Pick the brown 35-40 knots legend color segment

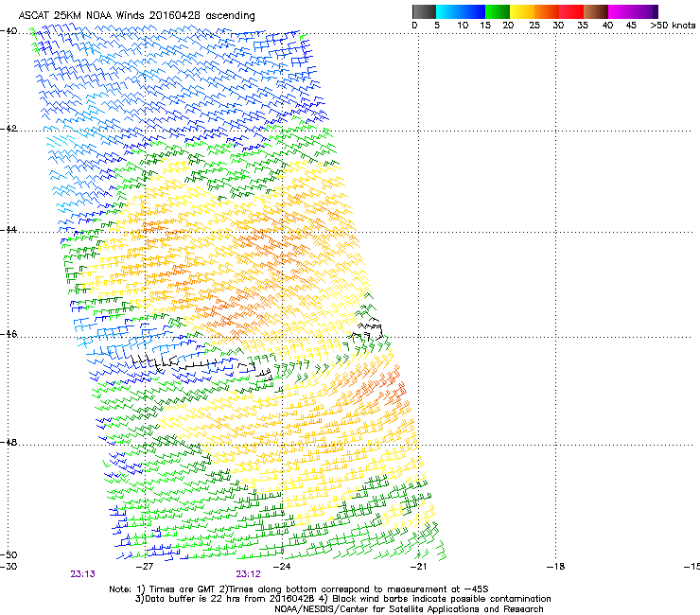coord(596,11)
